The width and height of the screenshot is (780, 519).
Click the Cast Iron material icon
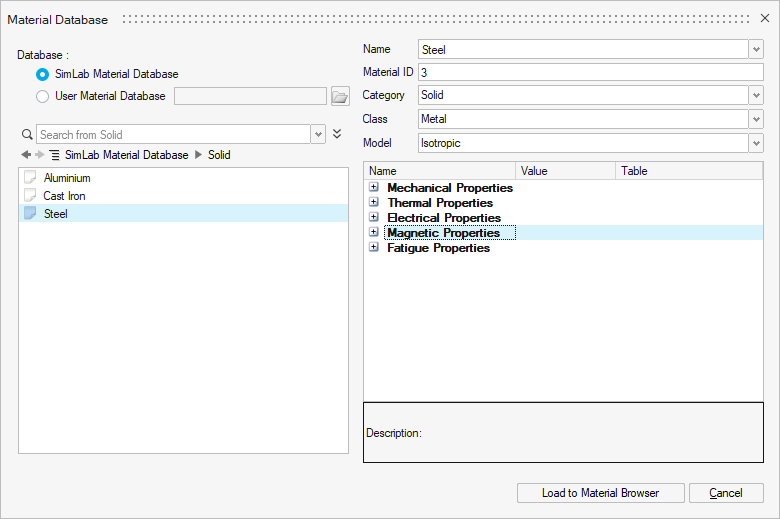point(30,196)
